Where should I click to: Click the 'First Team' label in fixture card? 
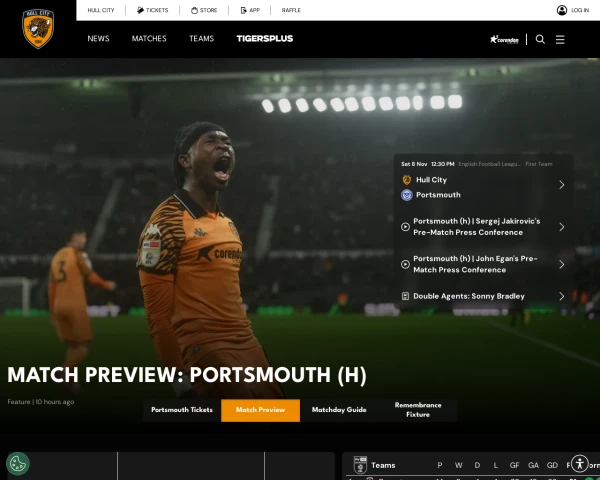click(x=539, y=164)
